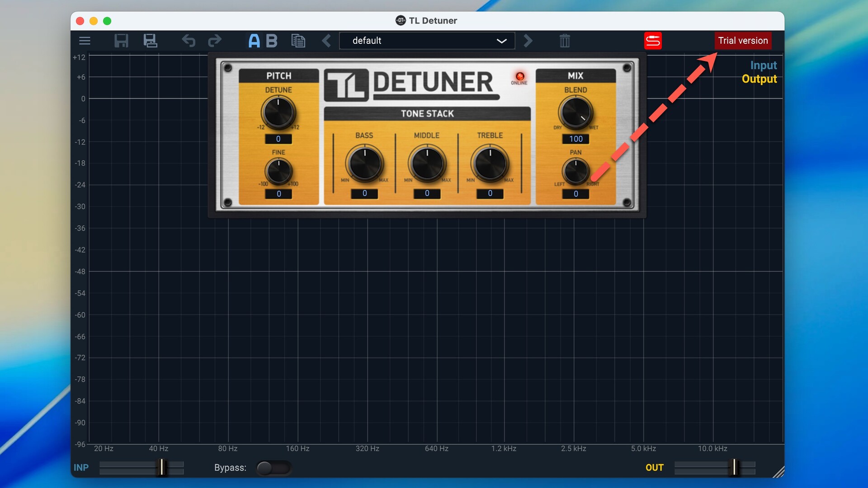Click the DETUNE value field
The image size is (868, 488).
[278, 139]
